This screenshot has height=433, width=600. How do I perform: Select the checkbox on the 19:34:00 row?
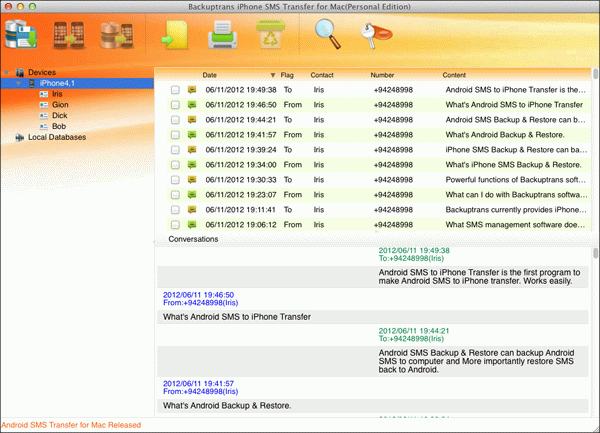coord(175,165)
